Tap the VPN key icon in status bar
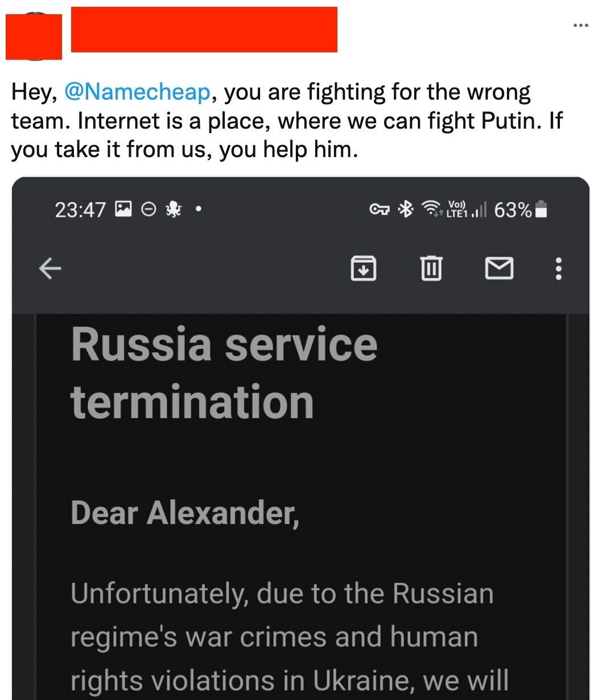The image size is (602, 700). (380, 210)
